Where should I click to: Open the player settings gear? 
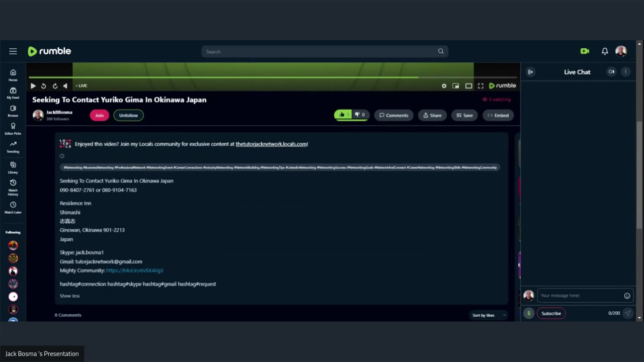point(444,86)
